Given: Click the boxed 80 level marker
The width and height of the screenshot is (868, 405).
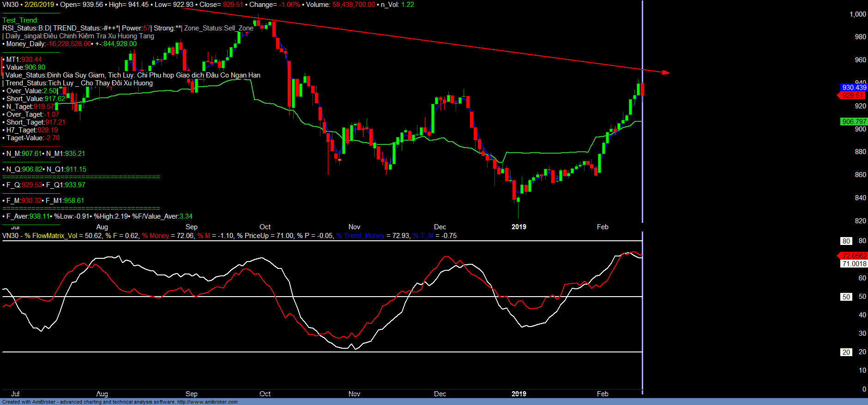Looking at the screenshot, I should [x=846, y=241].
